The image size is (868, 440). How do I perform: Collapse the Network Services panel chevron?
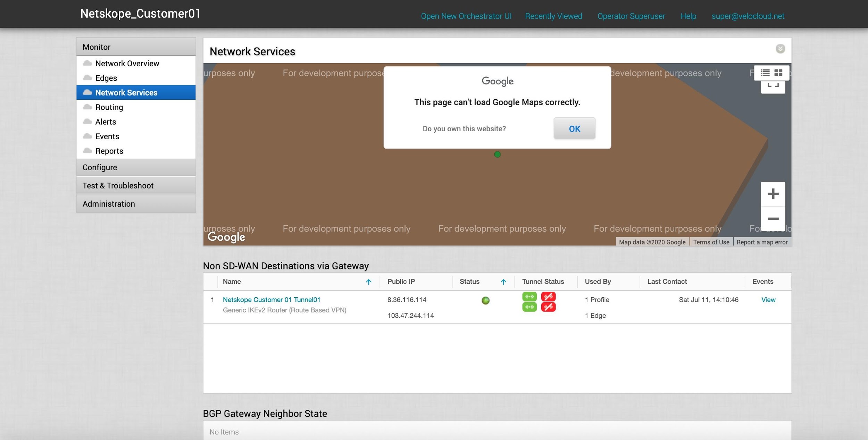click(780, 49)
